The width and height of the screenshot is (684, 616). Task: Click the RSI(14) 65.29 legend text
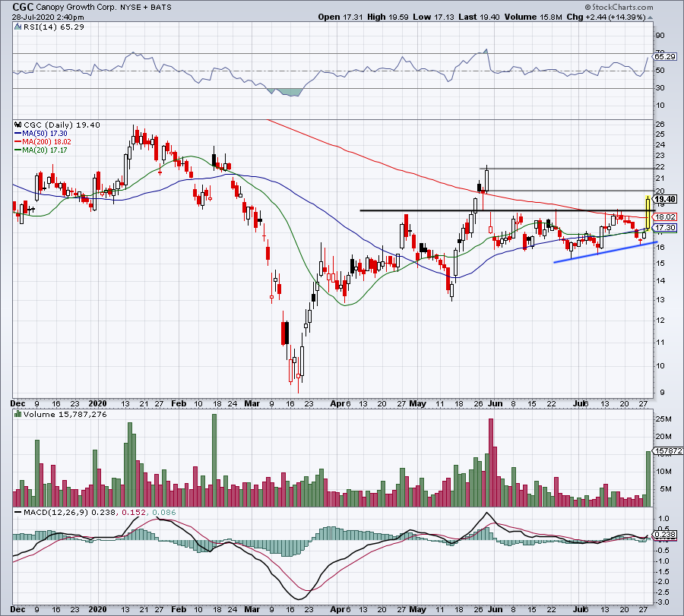(x=54, y=27)
